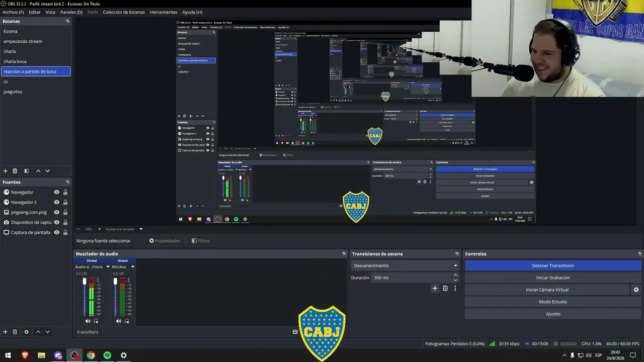Image resolution: width=644 pixels, height=362 pixels.
Task: Open the Windows Start menu
Action: pos(8,355)
